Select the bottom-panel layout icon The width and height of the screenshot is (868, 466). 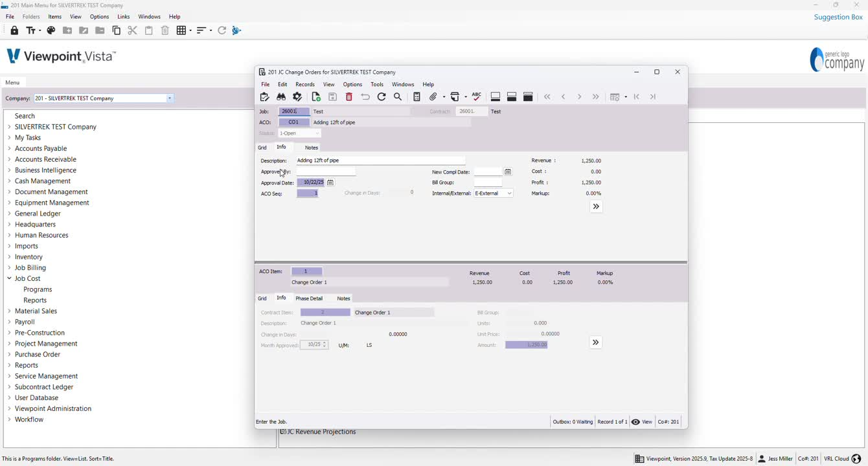click(496, 97)
